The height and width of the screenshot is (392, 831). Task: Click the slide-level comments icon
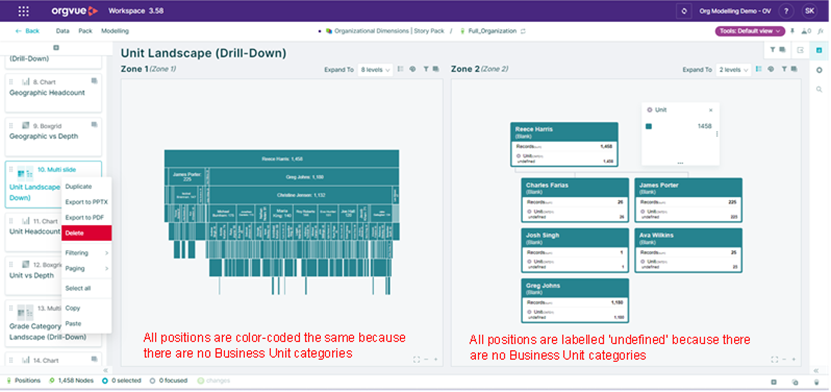click(x=782, y=50)
